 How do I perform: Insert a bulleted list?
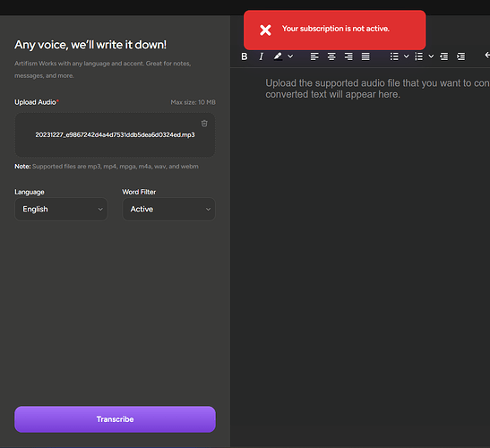coord(394,56)
